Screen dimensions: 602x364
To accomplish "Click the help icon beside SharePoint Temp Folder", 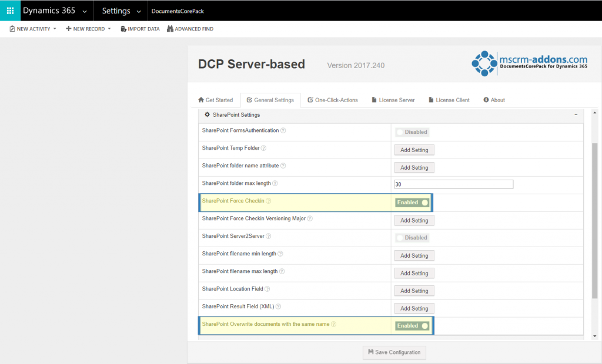I will [263, 149].
